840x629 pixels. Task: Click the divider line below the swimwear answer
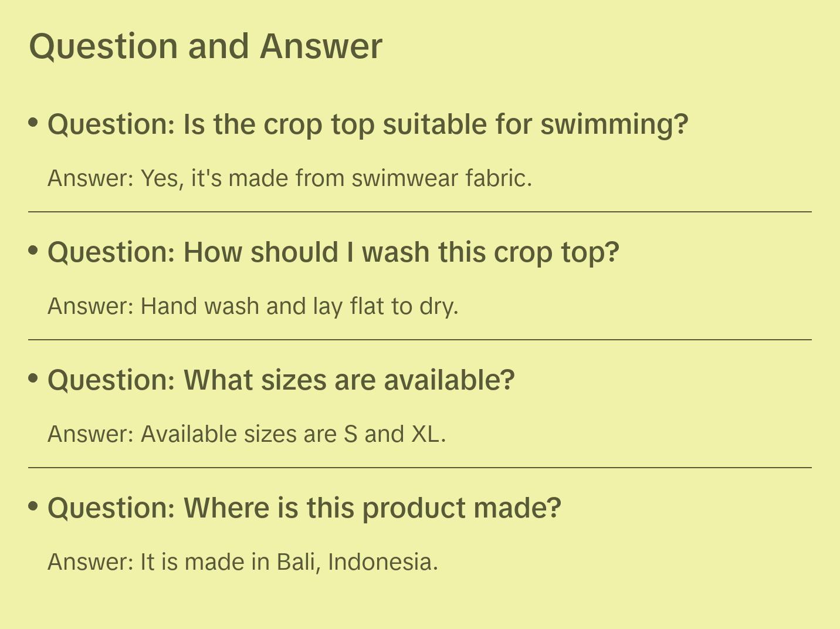419,212
